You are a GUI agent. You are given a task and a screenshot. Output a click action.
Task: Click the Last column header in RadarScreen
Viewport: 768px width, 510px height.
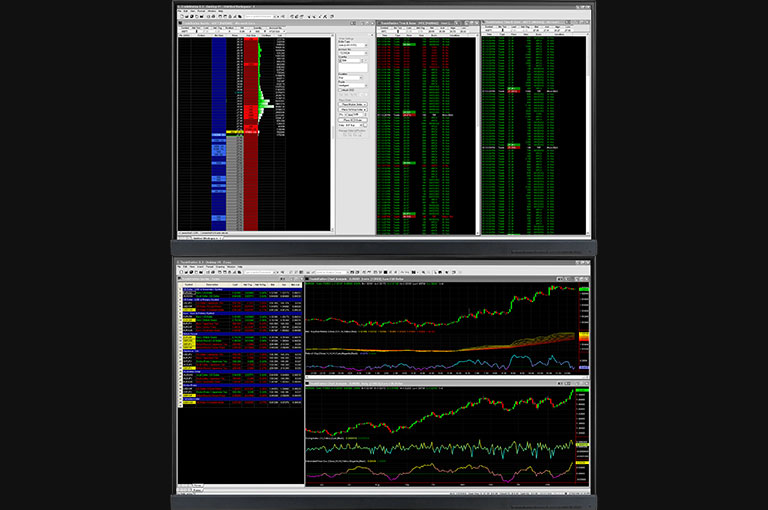click(235, 285)
